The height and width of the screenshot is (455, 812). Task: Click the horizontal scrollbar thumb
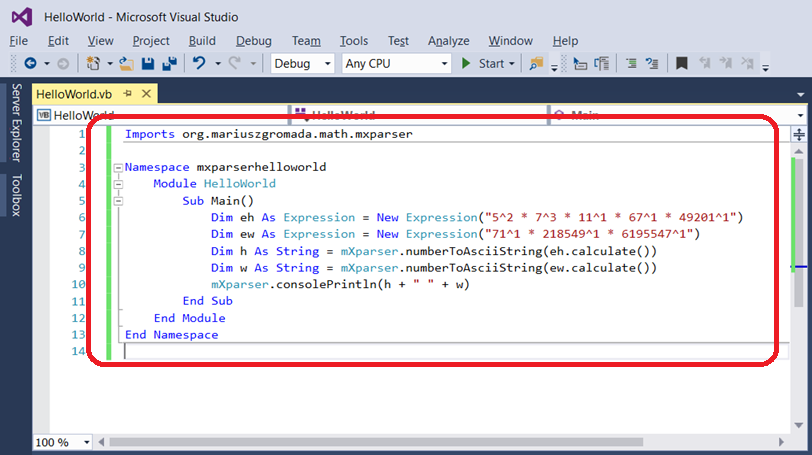pyautogui.click(x=376, y=442)
